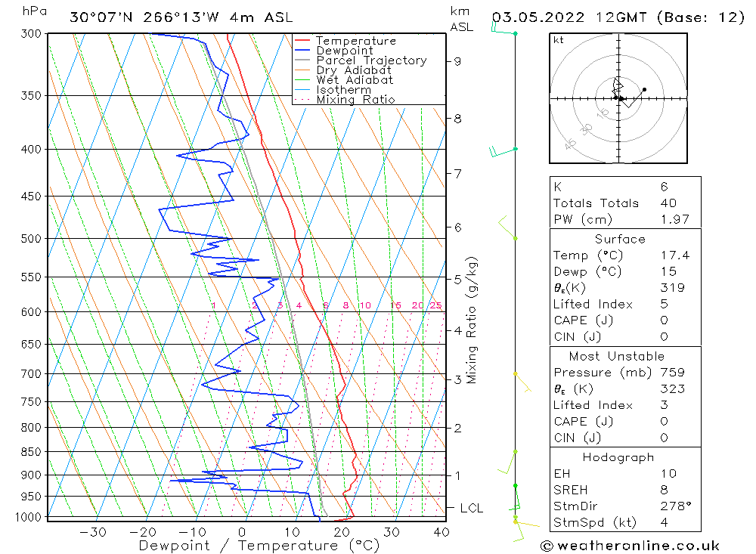The width and height of the screenshot is (756, 554).
Task: Click the mixing ratio 25 line label
Action: [436, 305]
